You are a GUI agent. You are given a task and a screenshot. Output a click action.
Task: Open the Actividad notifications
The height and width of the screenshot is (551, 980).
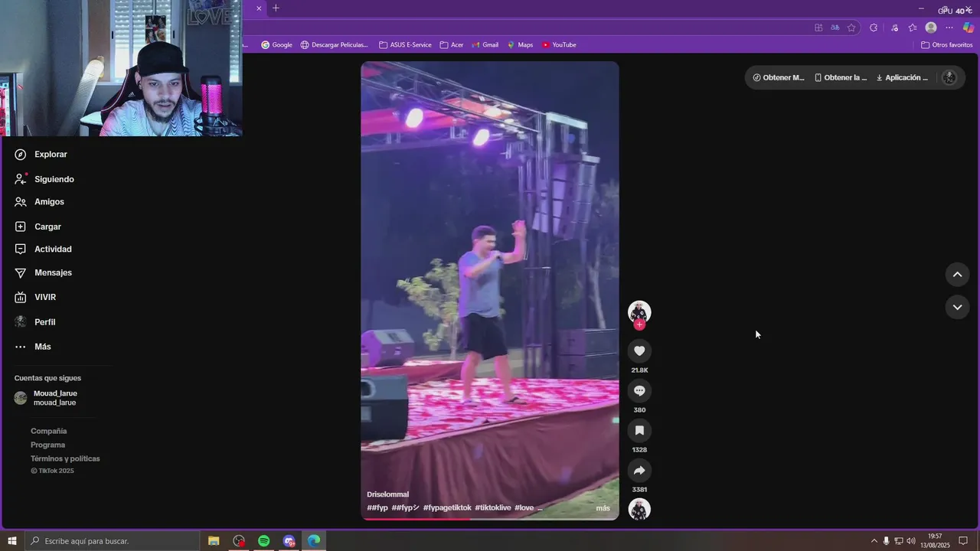43,249
